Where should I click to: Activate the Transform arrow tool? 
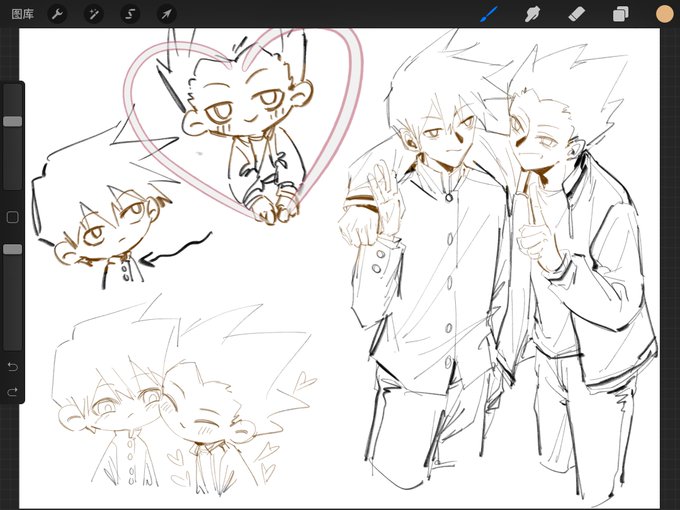coord(167,14)
